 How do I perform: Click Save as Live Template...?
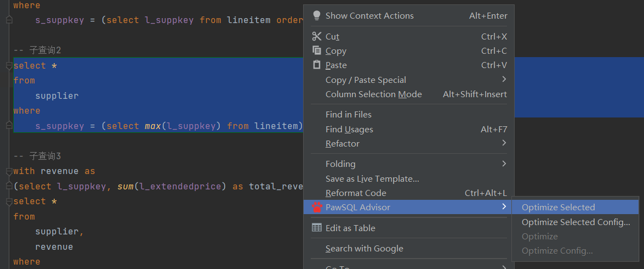point(372,178)
